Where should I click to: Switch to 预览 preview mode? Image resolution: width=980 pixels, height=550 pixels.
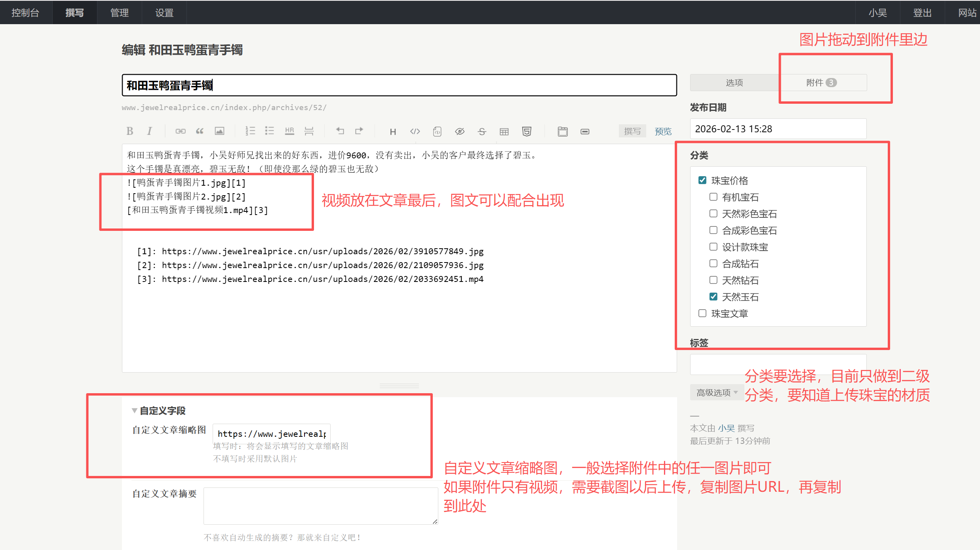[x=663, y=131]
